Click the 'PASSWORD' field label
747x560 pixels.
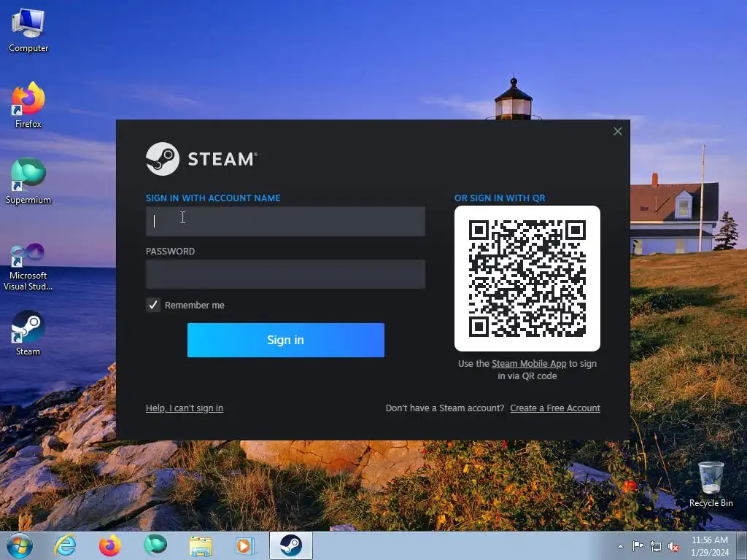point(170,252)
